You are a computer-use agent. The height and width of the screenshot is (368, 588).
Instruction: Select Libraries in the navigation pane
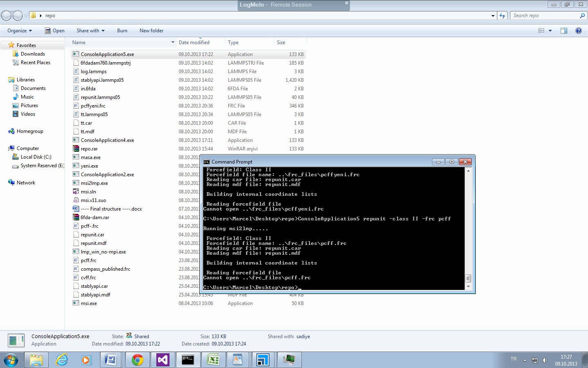(25, 80)
